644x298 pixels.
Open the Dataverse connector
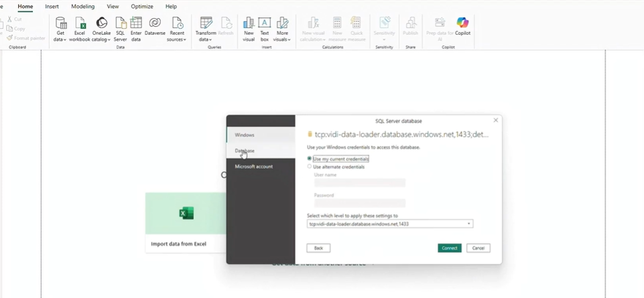point(155,26)
